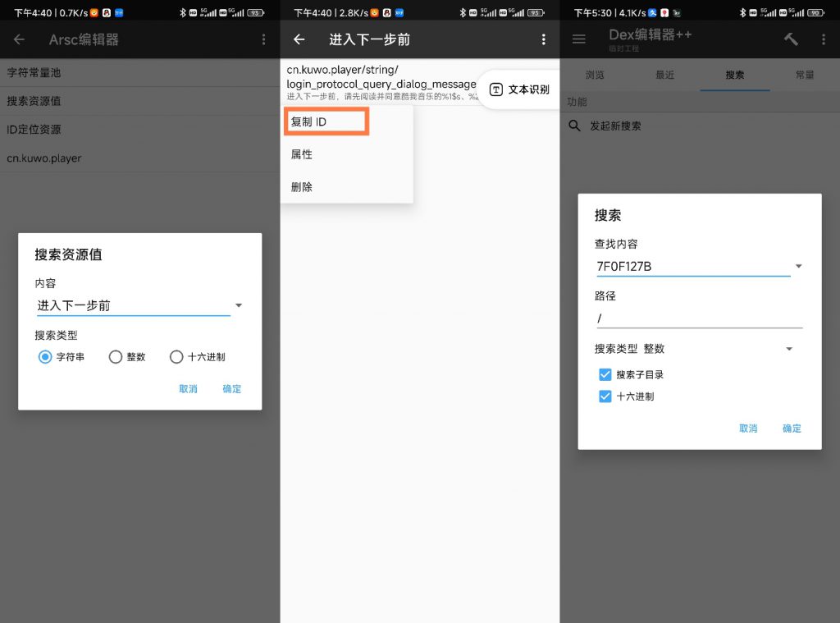Open the navigation drawer in Dex编辑器++
This screenshot has width=840, height=623.
pos(578,39)
